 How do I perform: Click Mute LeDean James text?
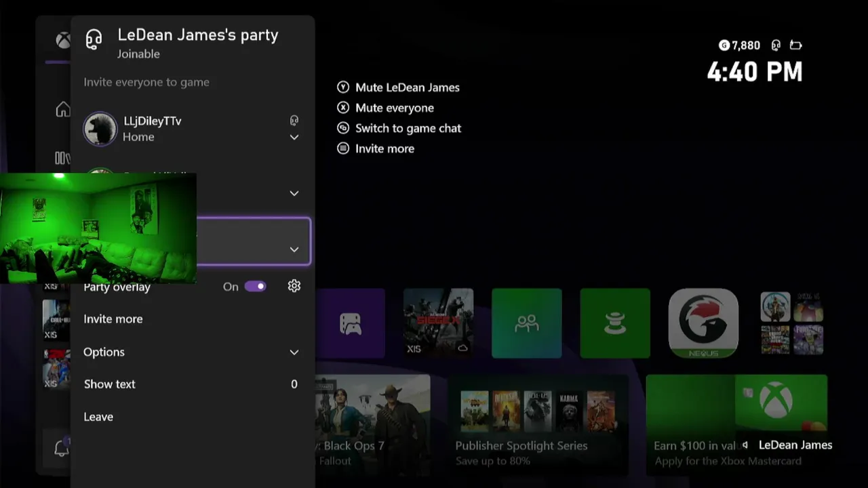click(x=408, y=87)
